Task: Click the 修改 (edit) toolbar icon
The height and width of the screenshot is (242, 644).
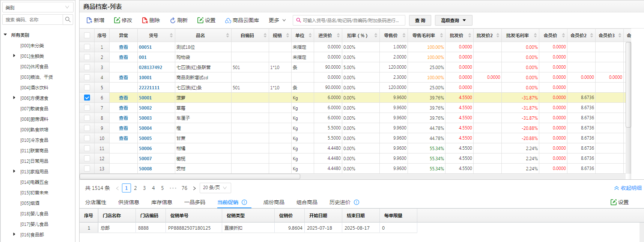Action: pos(117,20)
